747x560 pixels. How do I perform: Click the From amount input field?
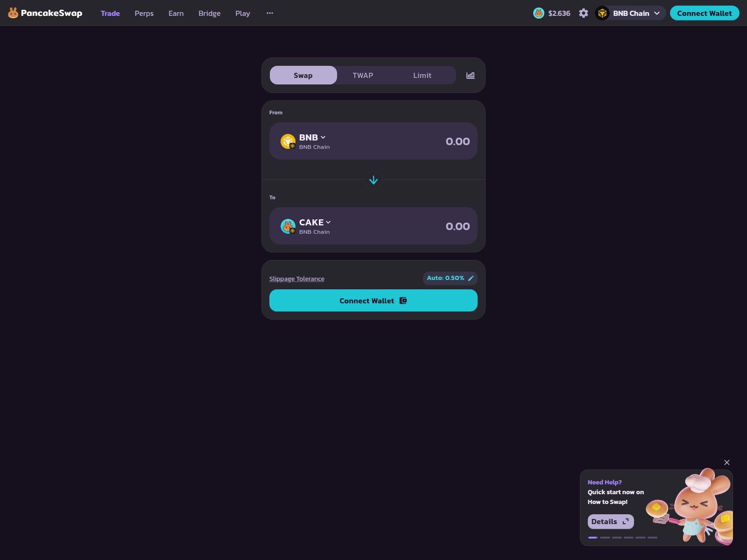[458, 141]
